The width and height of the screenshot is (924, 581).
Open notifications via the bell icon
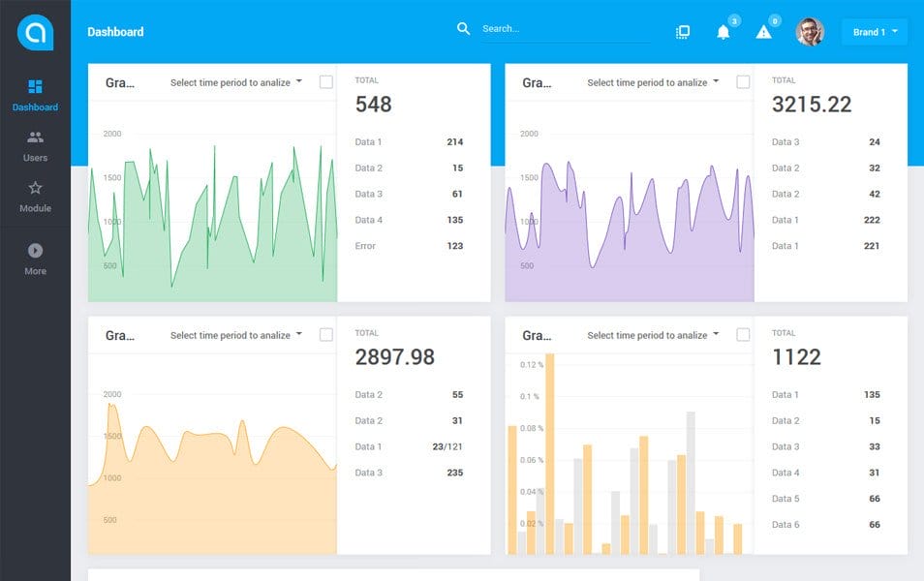tap(724, 30)
